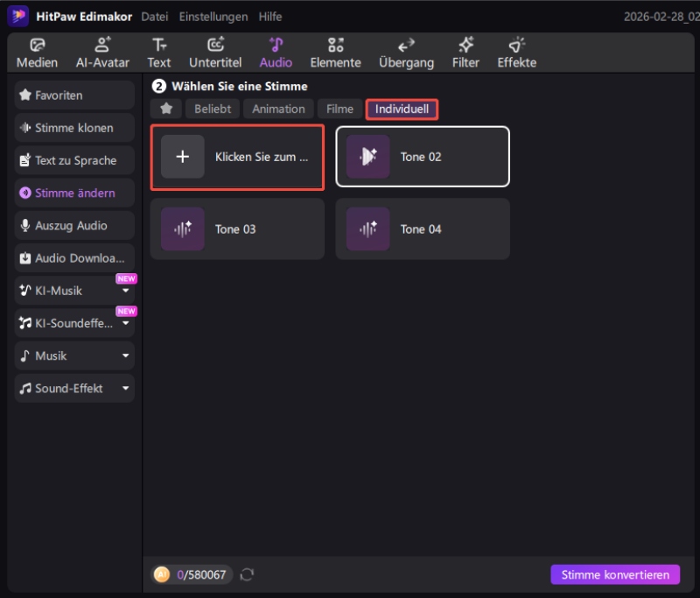Open the Elemente toolbar icon
Viewport: 700px width, 598px height.
click(x=335, y=46)
